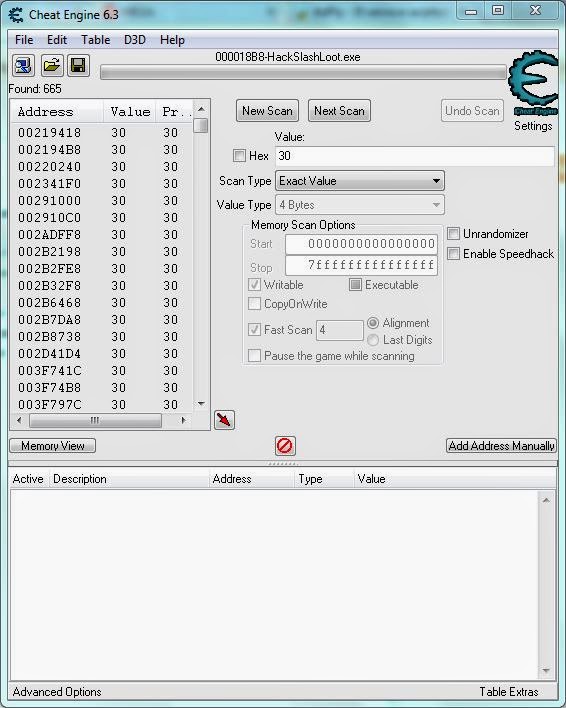566x708 pixels.
Task: Select address 002341F0 row
Action: click(x=102, y=184)
